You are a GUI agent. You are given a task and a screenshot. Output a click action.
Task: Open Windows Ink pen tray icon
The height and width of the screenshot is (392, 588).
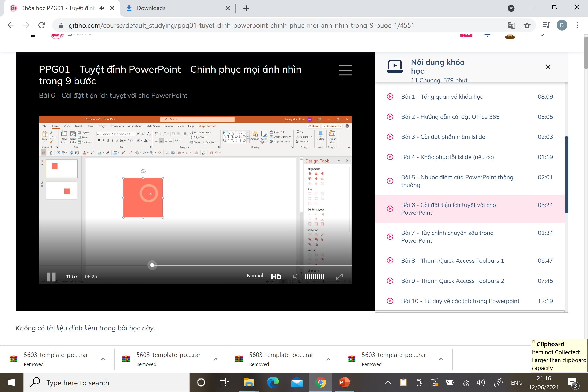[x=499, y=383]
